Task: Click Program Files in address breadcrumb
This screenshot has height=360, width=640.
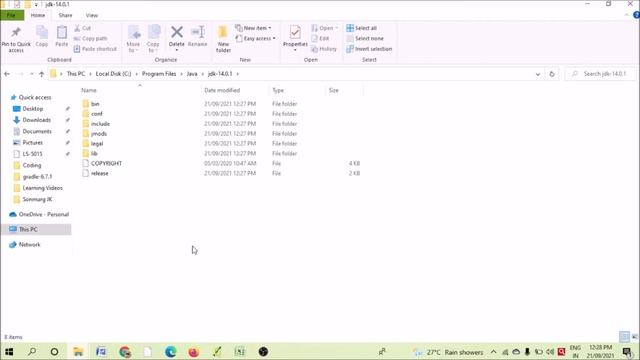Action: tap(159, 74)
